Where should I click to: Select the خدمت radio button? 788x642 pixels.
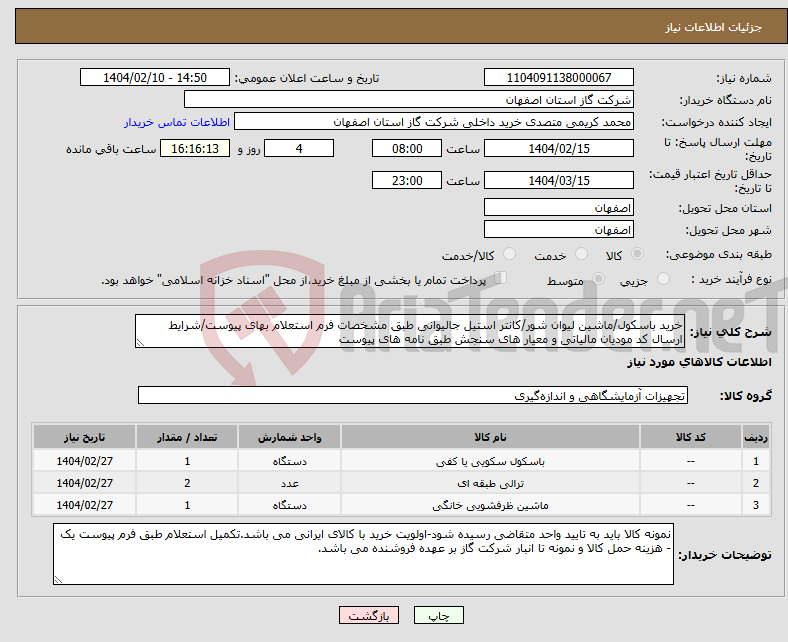[581, 254]
